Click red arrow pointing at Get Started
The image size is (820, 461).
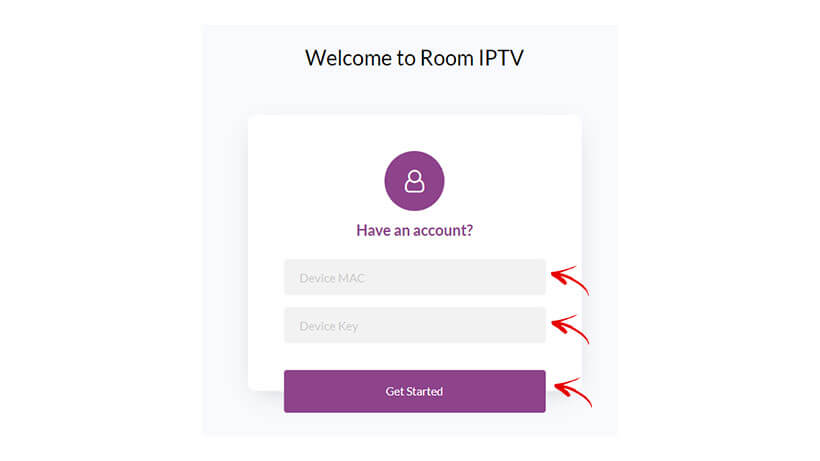point(573,392)
